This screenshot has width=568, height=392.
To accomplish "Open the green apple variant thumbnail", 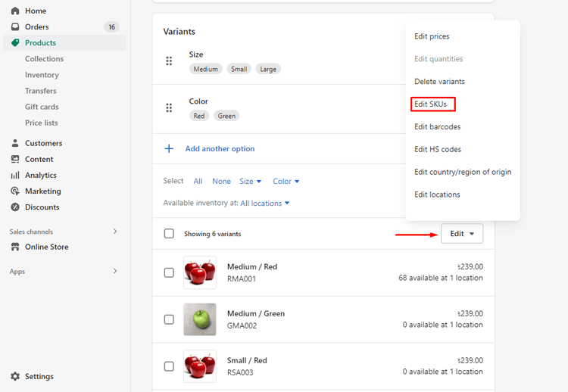I will (200, 319).
